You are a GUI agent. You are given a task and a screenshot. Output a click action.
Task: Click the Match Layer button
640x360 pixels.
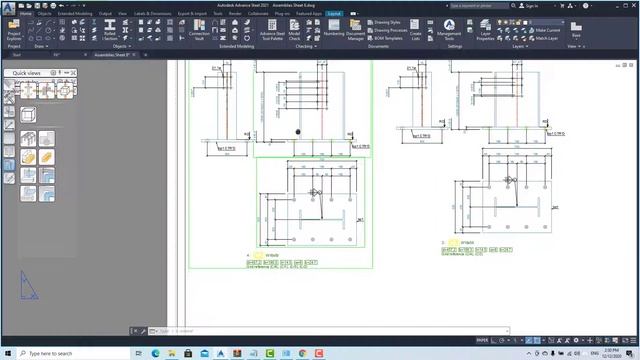click(543, 38)
